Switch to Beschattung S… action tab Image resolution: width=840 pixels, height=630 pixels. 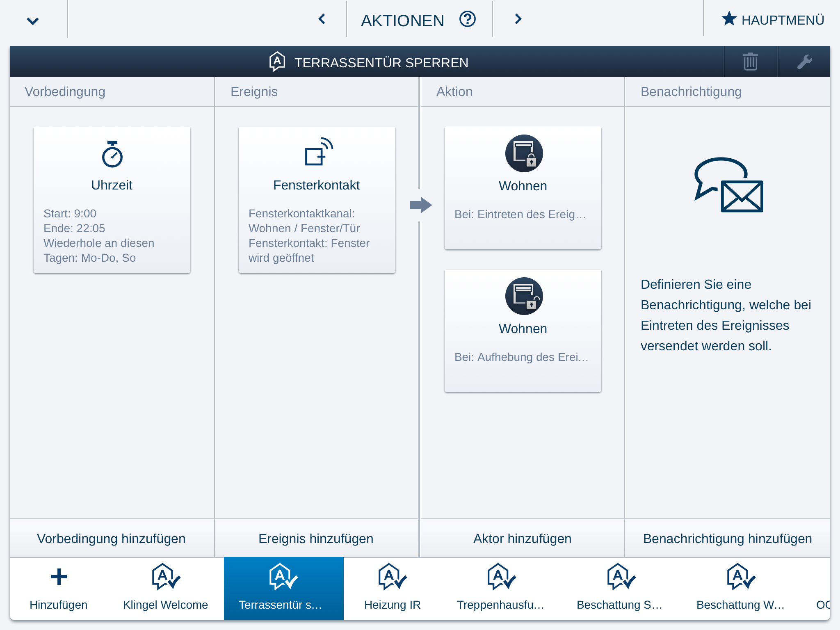620,588
